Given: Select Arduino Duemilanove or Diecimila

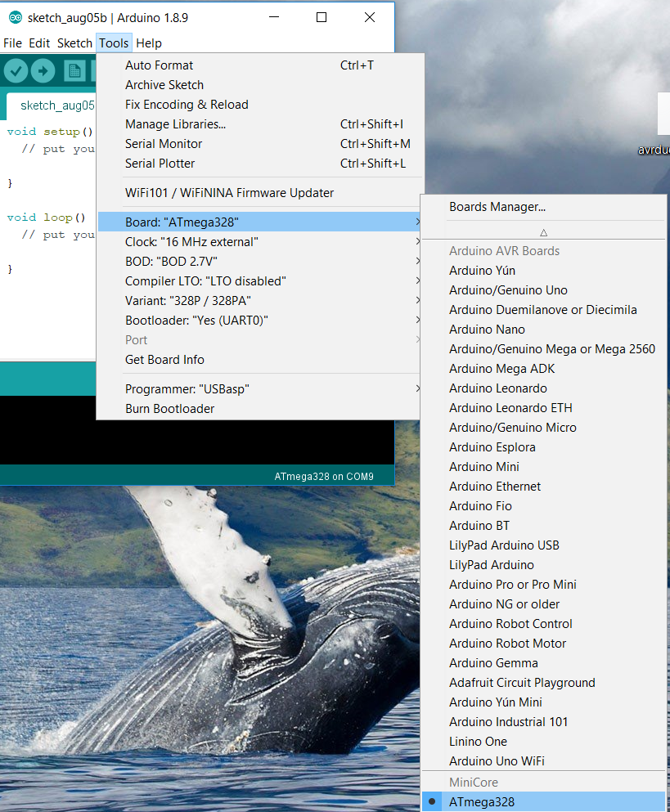Looking at the screenshot, I should tap(543, 310).
